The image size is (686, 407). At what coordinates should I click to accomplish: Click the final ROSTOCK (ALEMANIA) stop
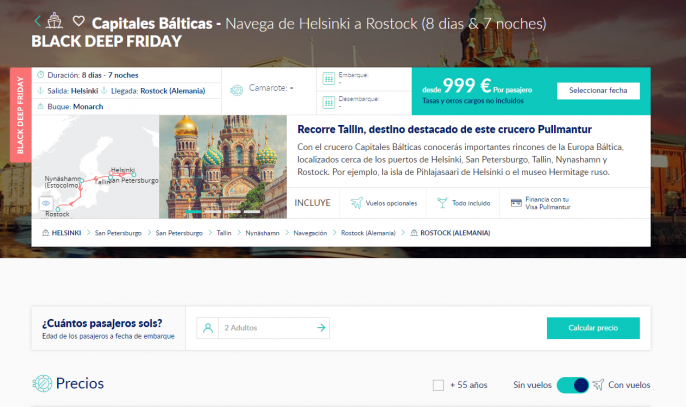point(455,233)
